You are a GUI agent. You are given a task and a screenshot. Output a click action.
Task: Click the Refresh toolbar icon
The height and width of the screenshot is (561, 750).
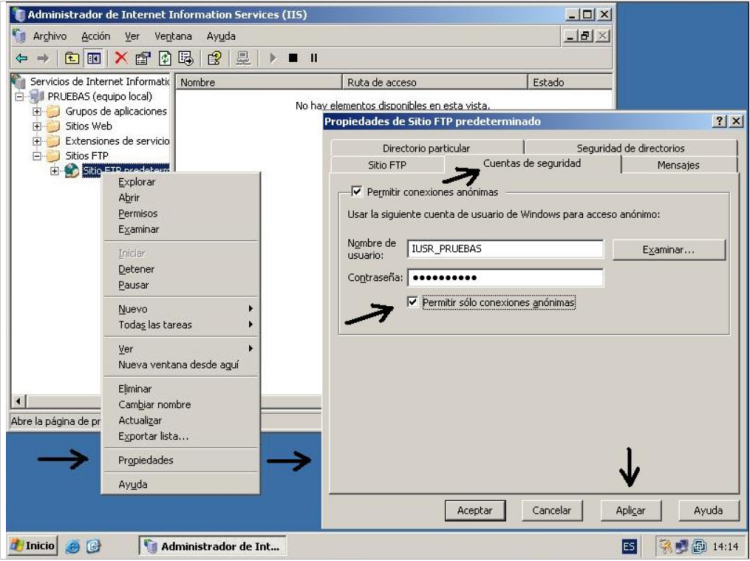tap(165, 58)
